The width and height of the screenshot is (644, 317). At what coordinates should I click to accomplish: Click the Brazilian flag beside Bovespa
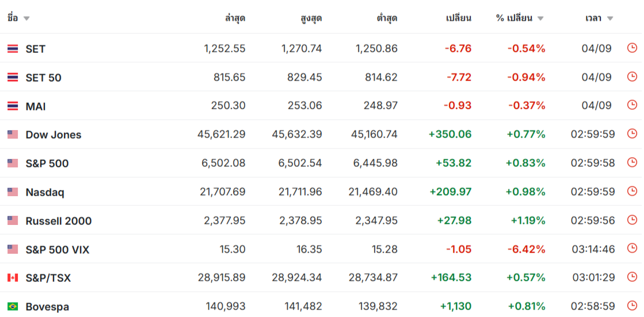pyautogui.click(x=13, y=307)
